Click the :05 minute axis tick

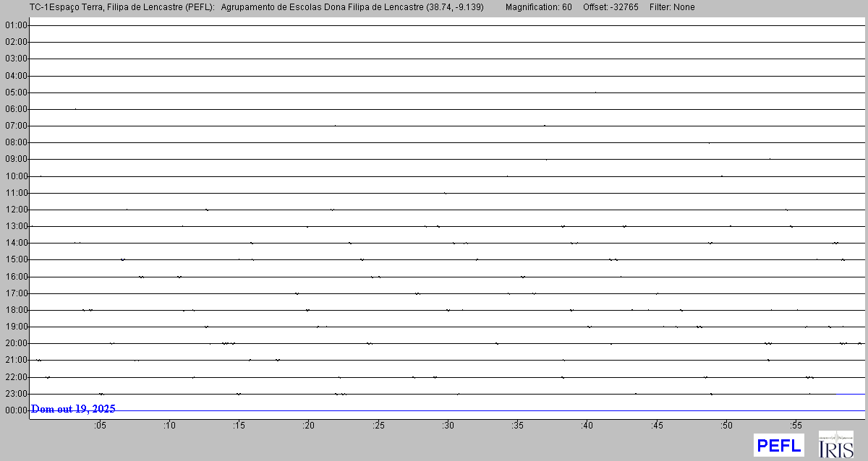(x=100, y=426)
